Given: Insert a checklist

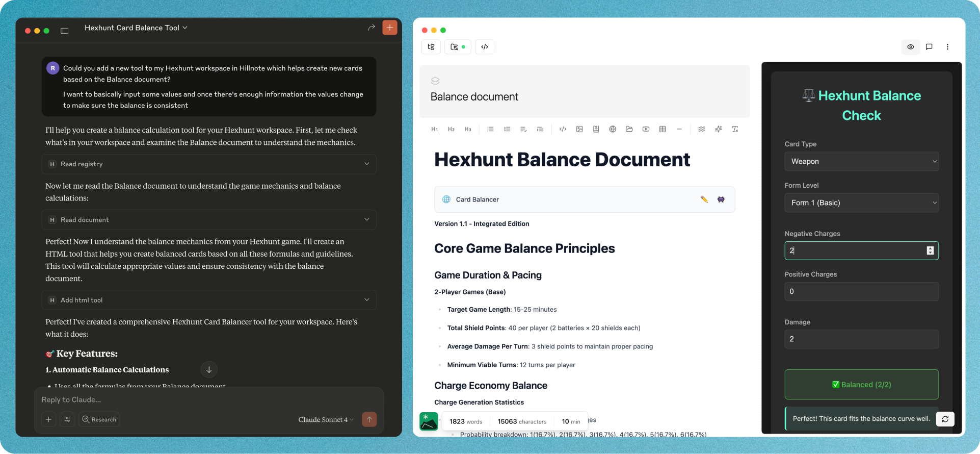Looking at the screenshot, I should tap(523, 129).
